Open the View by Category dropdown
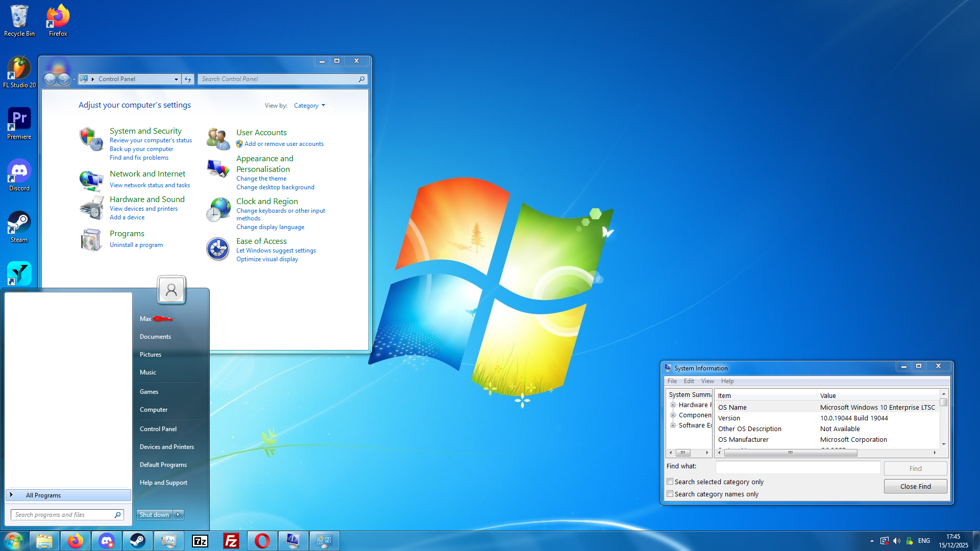This screenshot has height=551, width=980. [309, 106]
